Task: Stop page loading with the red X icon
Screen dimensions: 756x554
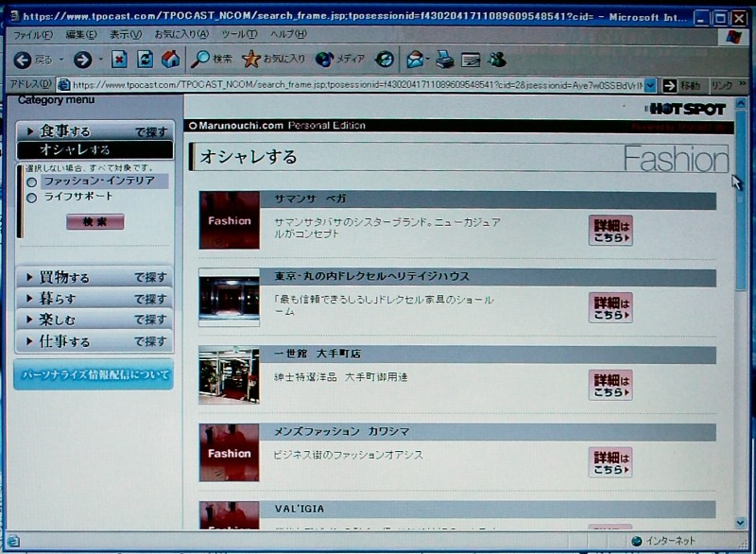Action: [119, 60]
